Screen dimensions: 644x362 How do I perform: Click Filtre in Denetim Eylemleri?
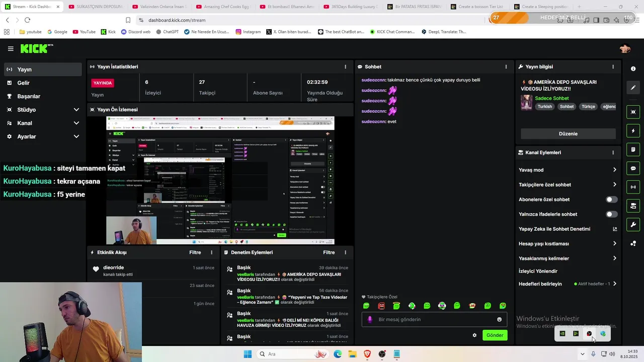click(329, 252)
